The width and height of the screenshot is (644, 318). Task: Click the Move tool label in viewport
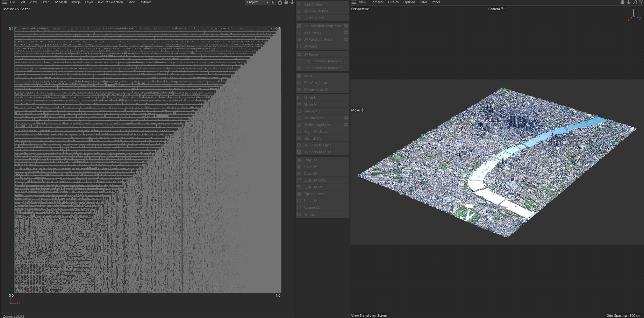[358, 110]
